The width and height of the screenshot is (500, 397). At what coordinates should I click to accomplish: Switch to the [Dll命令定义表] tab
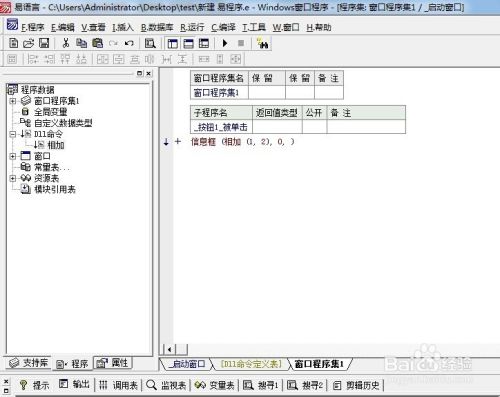coord(251,364)
